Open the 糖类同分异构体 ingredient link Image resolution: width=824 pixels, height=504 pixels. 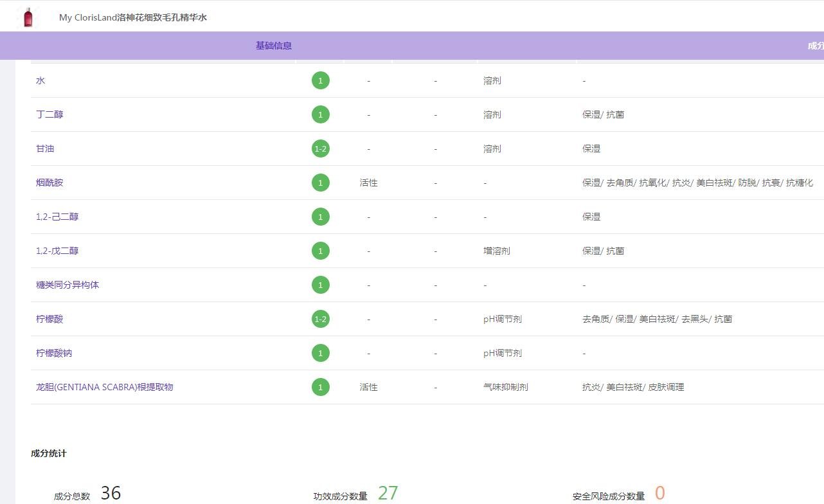tap(67, 285)
